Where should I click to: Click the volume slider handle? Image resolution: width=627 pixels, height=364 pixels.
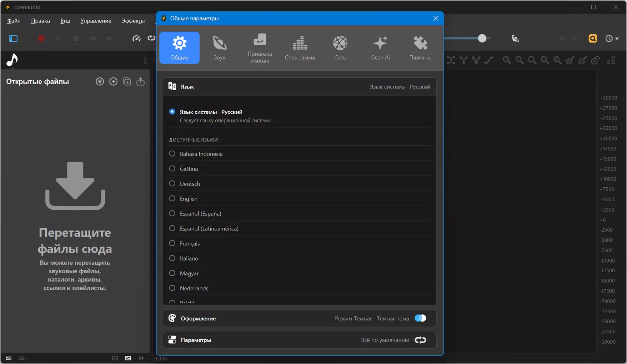[x=482, y=38]
